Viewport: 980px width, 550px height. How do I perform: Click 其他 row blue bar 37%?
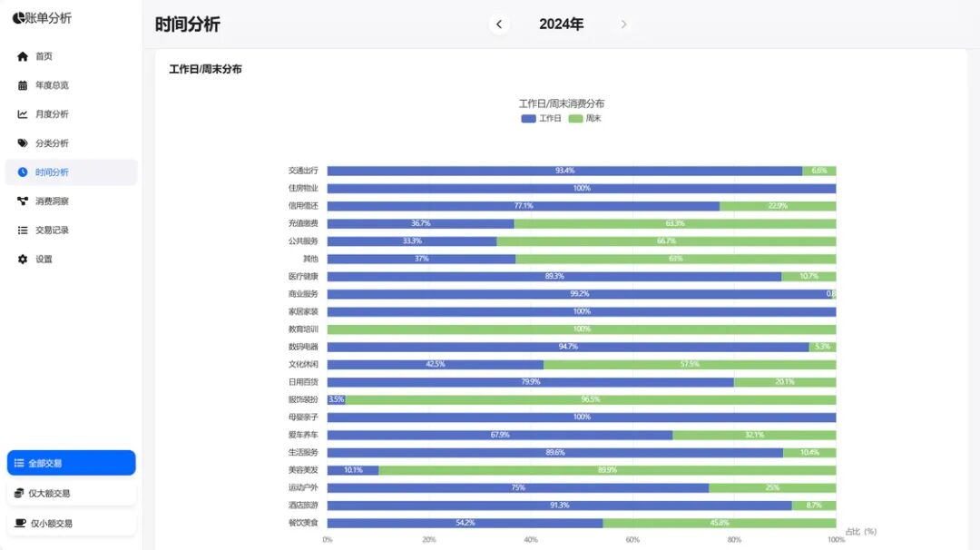pyautogui.click(x=421, y=259)
